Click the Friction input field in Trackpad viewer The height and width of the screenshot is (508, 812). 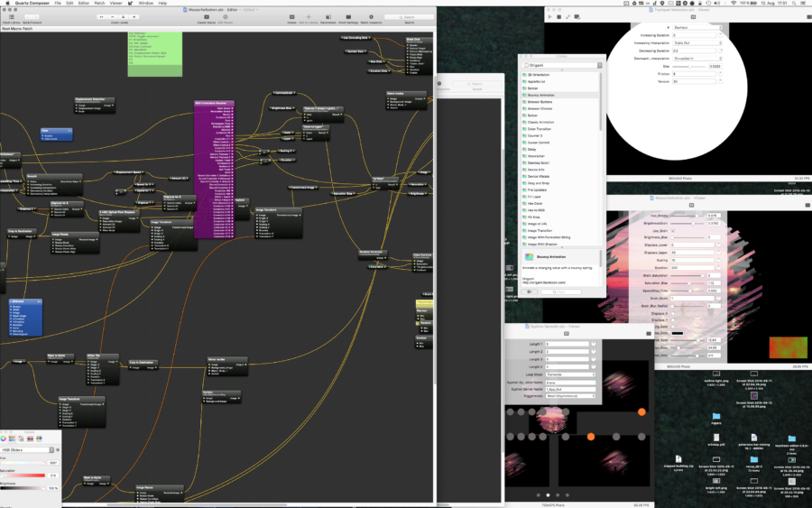click(x=695, y=74)
